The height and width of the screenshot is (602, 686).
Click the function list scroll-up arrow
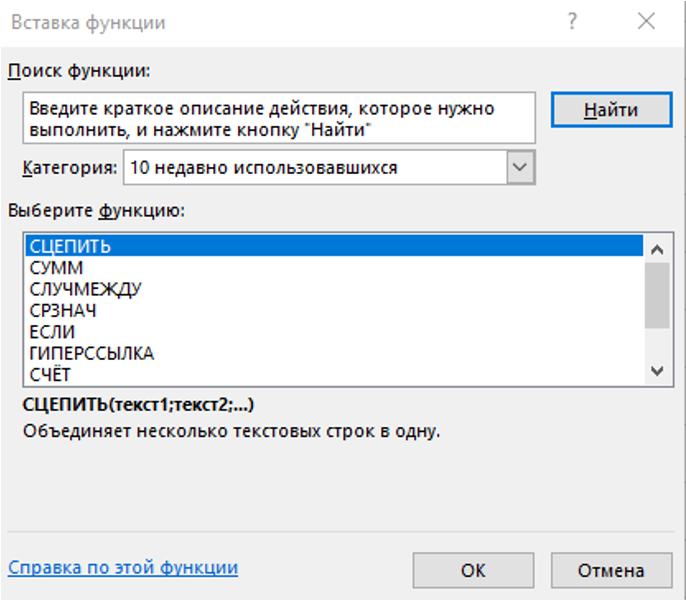pyautogui.click(x=656, y=249)
